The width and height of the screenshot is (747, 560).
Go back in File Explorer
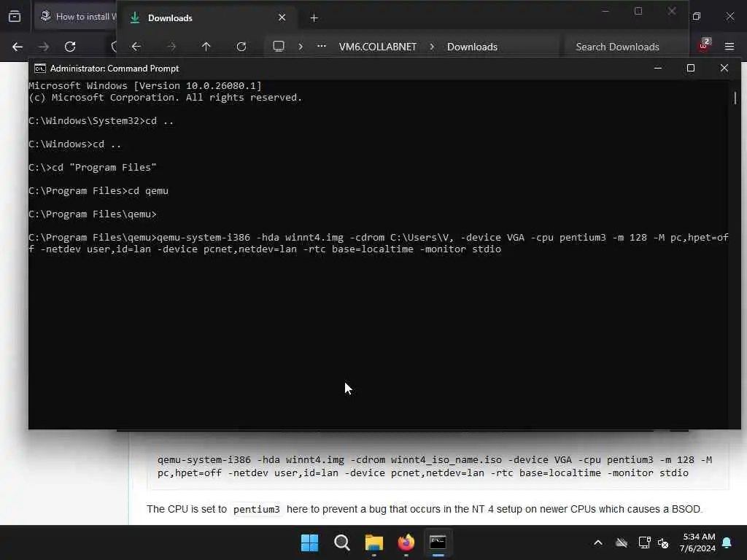coord(136,47)
